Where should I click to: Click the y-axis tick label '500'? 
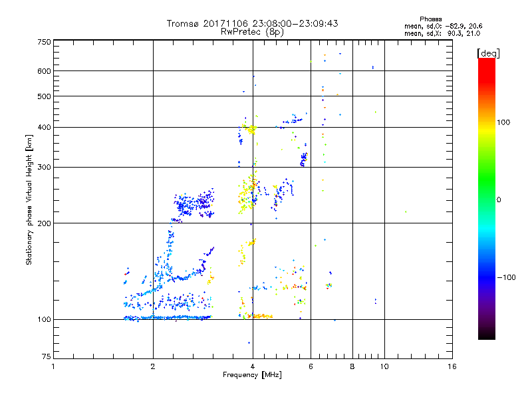tap(44, 96)
